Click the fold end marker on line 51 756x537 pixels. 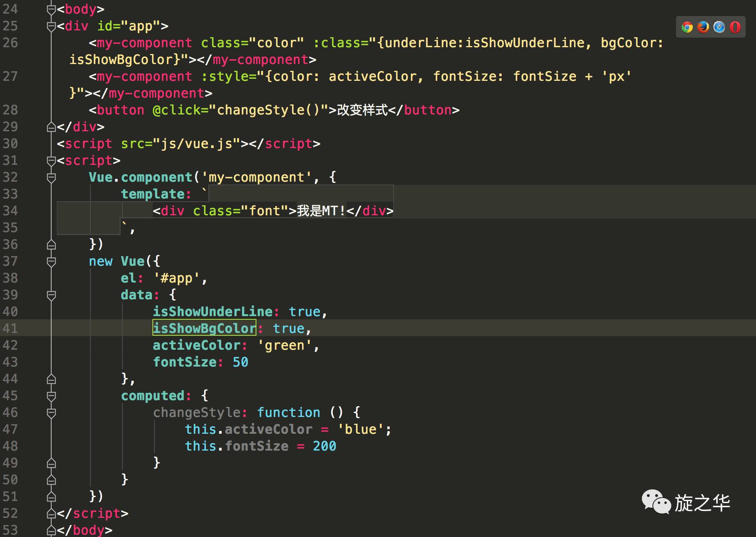coord(51,497)
